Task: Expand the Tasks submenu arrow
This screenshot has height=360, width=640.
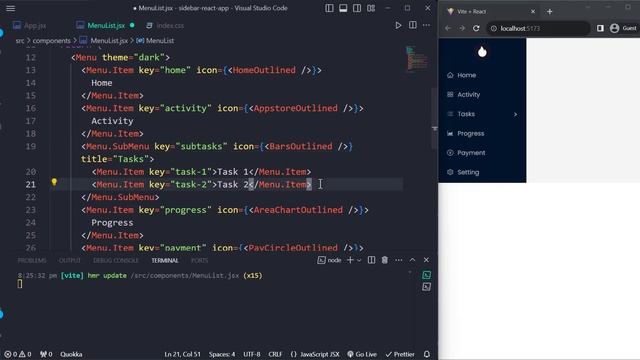Action: (516, 114)
